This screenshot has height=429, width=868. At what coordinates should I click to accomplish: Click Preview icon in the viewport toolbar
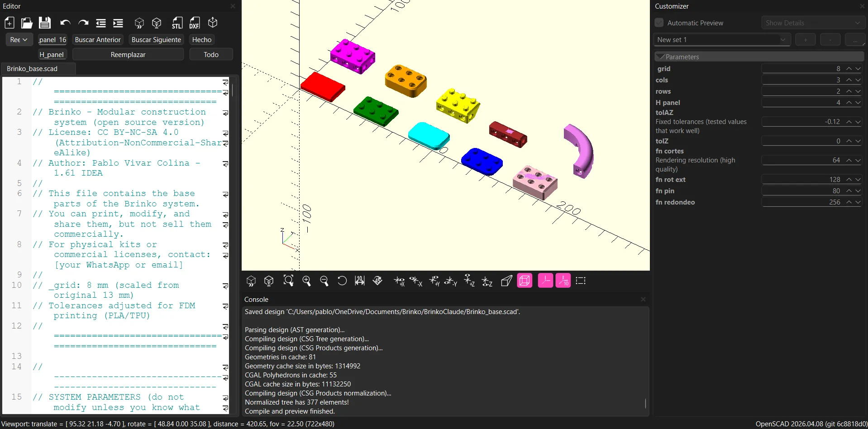(251, 281)
